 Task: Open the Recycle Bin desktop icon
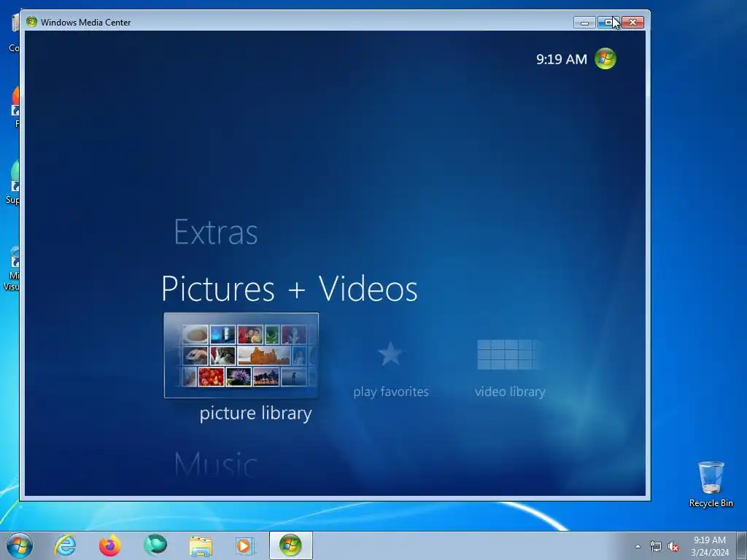click(711, 484)
